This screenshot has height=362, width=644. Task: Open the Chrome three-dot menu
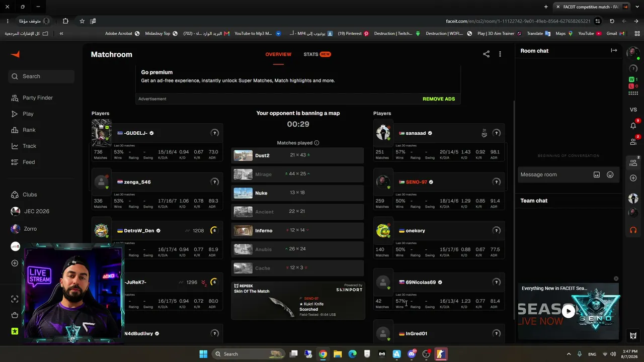[x=8, y=21]
